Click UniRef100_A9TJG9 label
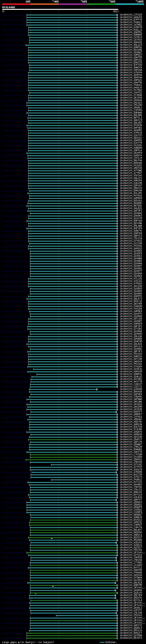 tap(131, 319)
